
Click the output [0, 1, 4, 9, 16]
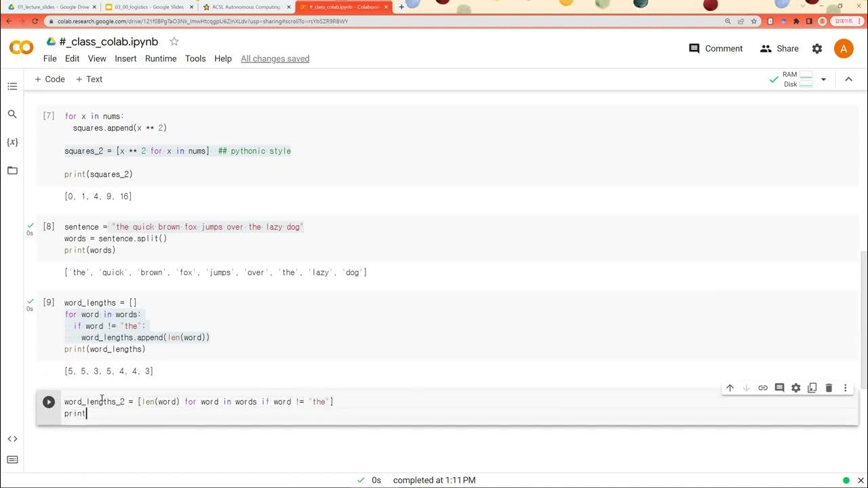coord(98,197)
